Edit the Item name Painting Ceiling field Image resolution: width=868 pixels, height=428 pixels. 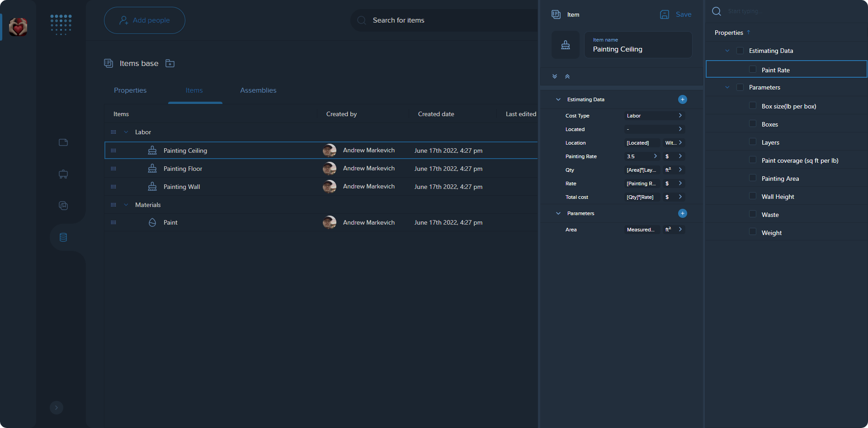tap(638, 45)
